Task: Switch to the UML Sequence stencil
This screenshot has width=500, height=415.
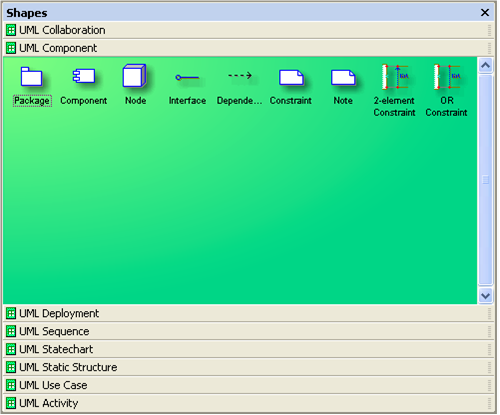Action: [x=54, y=332]
